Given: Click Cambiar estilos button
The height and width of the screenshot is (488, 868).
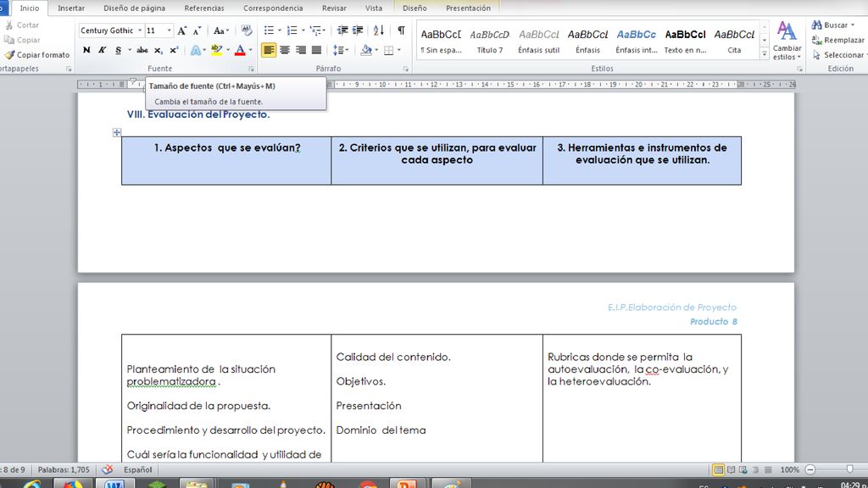Looking at the screenshot, I should (x=787, y=41).
